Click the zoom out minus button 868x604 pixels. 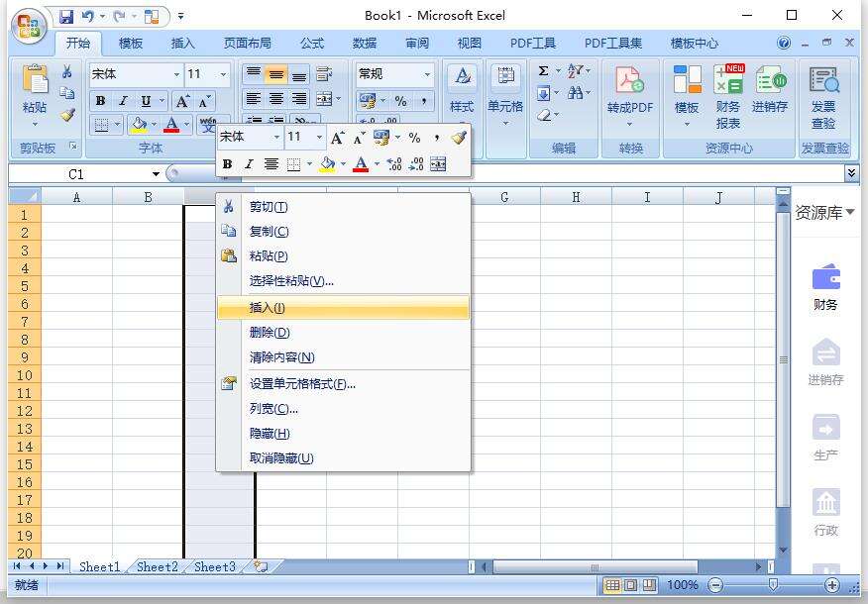point(715,584)
